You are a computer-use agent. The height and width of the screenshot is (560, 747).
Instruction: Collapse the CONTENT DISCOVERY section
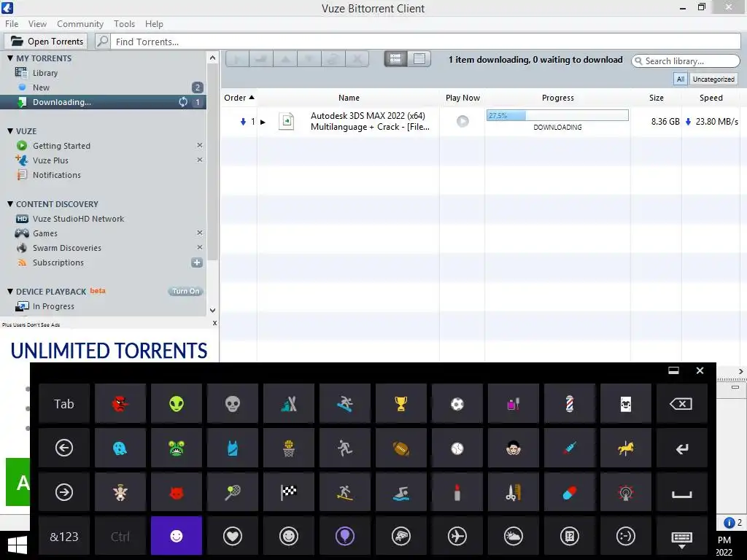click(x=10, y=204)
